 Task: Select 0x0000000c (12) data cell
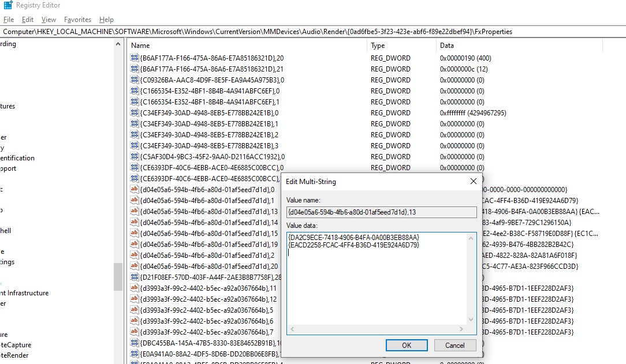(x=464, y=69)
